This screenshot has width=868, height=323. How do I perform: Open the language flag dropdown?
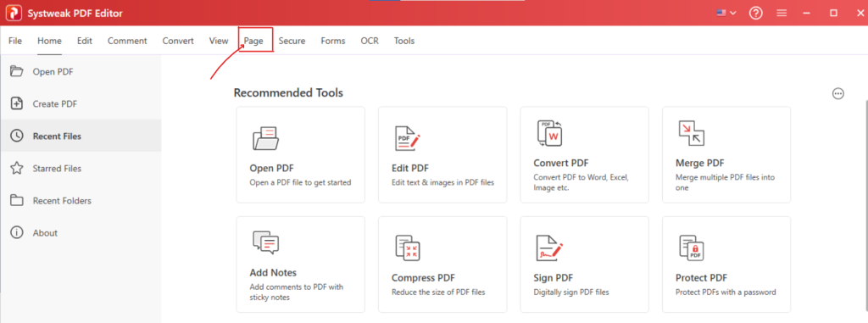[x=726, y=13]
